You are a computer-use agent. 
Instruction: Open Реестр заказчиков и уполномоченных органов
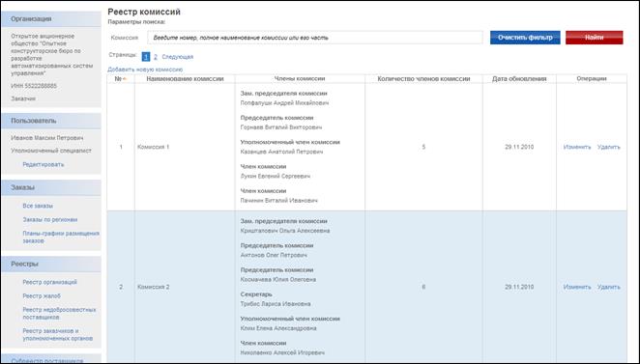58,335
